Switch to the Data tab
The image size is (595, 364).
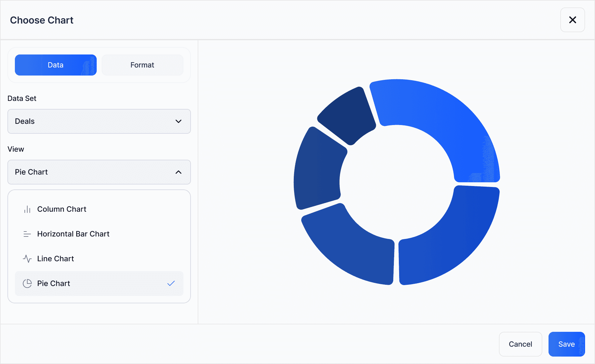(x=56, y=65)
